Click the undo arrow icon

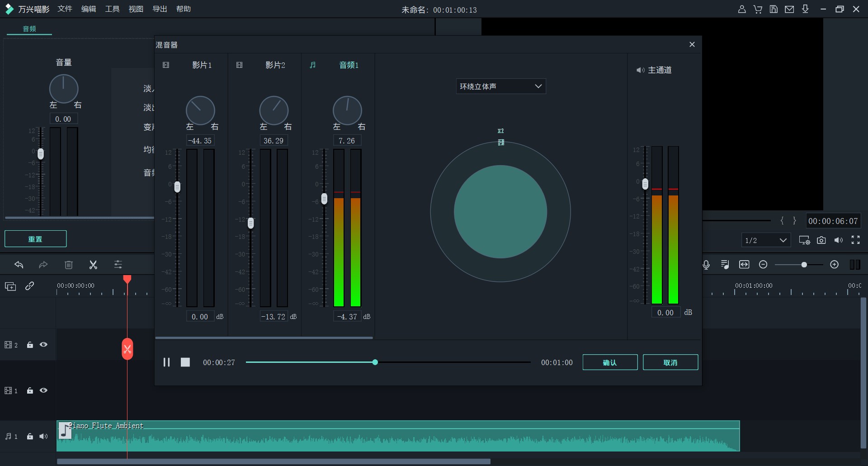coord(19,265)
